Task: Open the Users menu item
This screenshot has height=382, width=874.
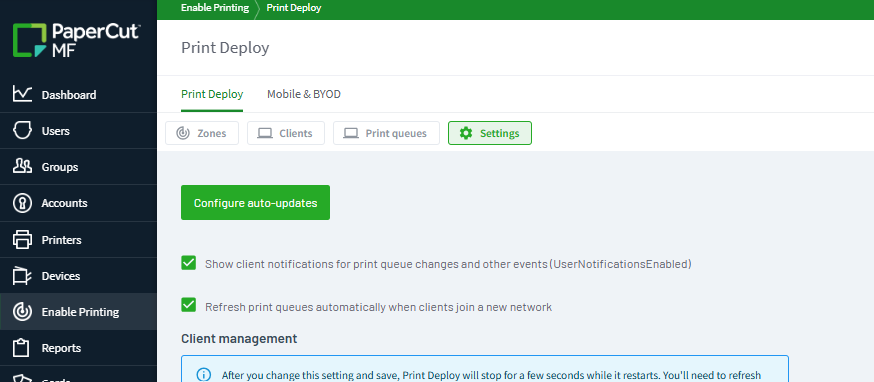Action: (78, 130)
